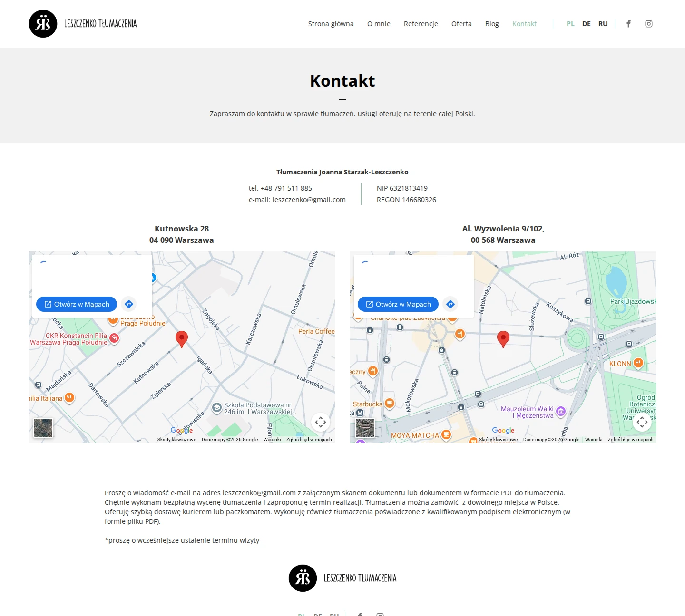Click the directions arrow icon on the Al. Wyzwolenia map
Image resolution: width=685 pixels, height=616 pixels.
tap(450, 304)
